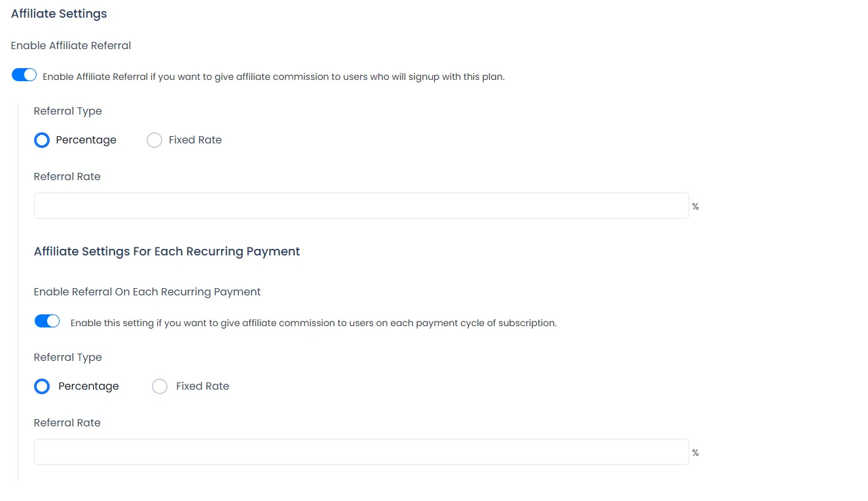This screenshot has width=868, height=501.
Task: Click Affiliate Settings For Each Recurring Payment heading
Action: tap(167, 251)
